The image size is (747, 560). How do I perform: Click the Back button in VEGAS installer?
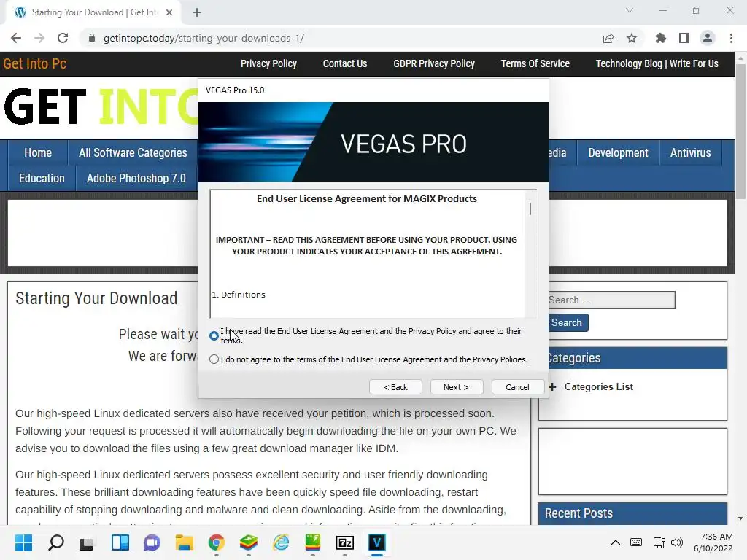coord(395,387)
